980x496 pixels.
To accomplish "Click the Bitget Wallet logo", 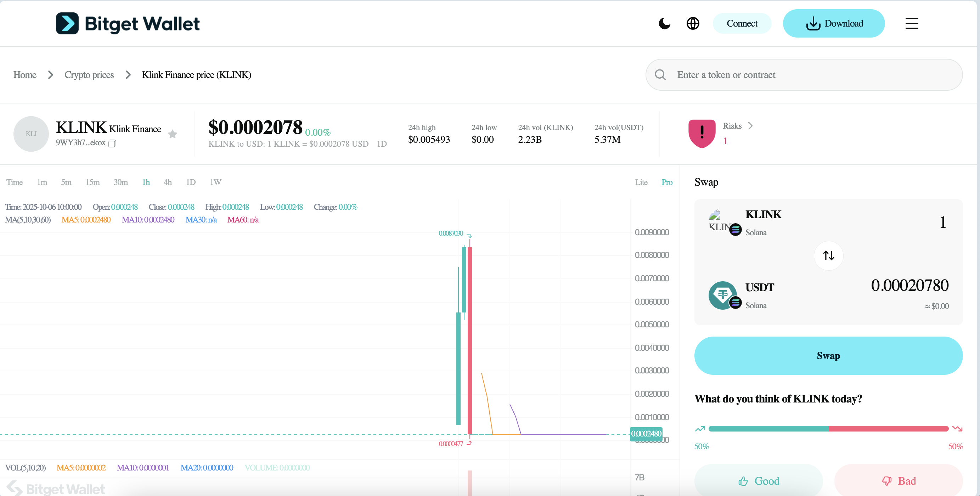I will [128, 24].
